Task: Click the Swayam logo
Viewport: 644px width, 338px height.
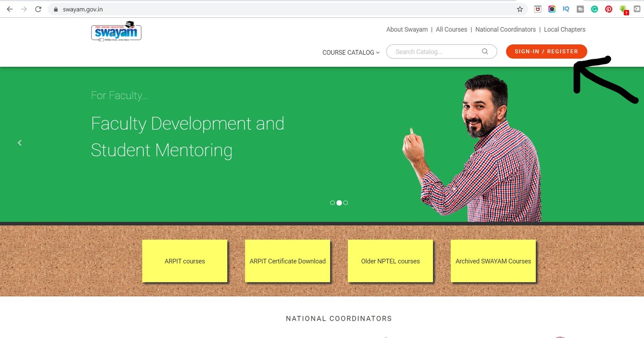Action: point(116,31)
